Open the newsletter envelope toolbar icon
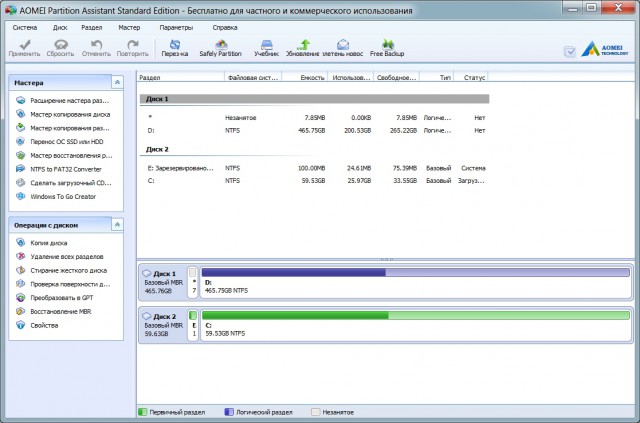The image size is (640, 423). pos(342,48)
